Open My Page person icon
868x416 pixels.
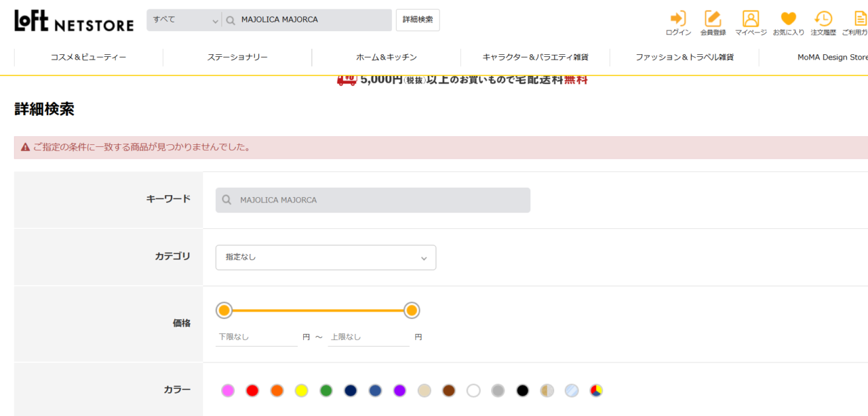click(751, 18)
